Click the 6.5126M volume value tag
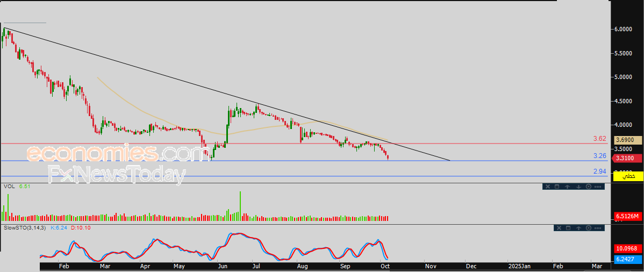The image size is (644, 272). tap(628, 216)
